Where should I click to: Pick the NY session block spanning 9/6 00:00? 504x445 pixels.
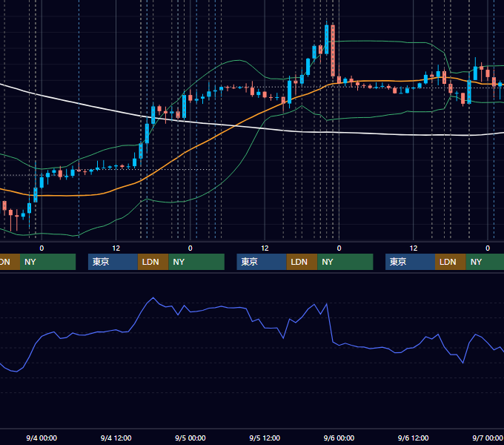(x=345, y=262)
